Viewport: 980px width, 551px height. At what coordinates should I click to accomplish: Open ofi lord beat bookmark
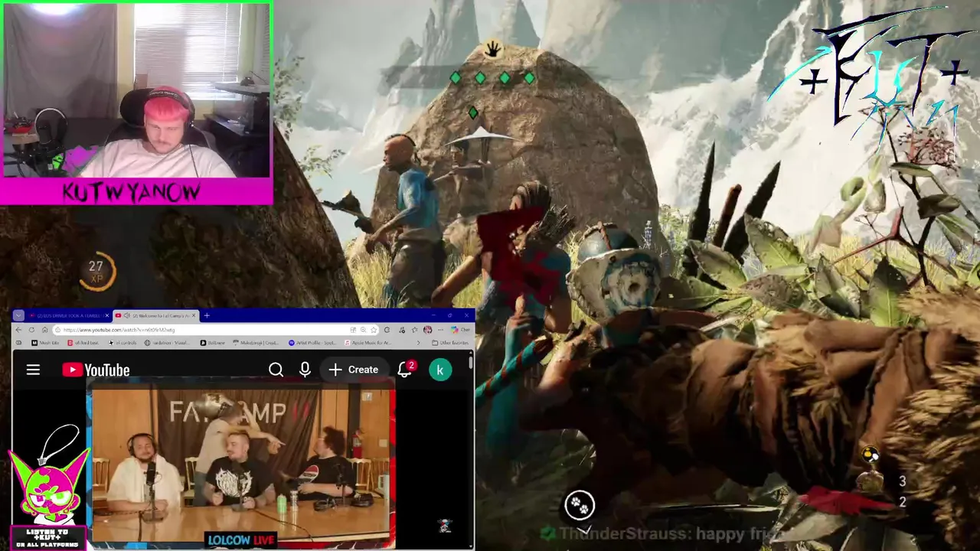pyautogui.click(x=83, y=343)
